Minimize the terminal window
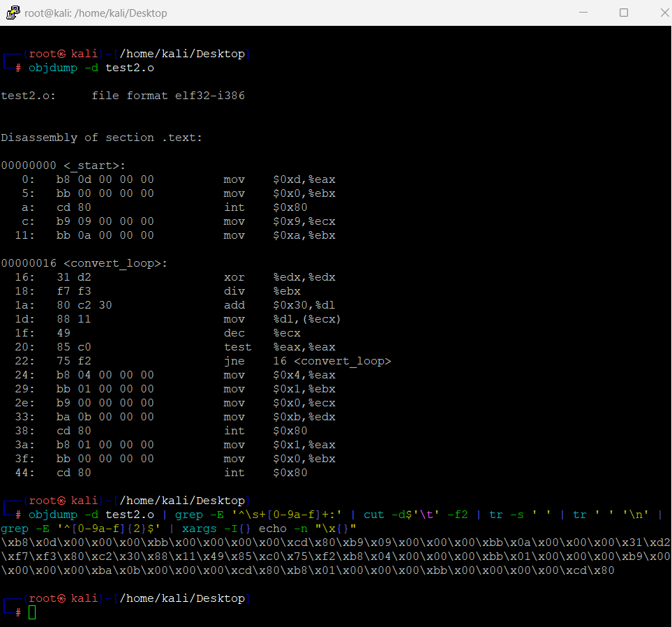 click(583, 12)
